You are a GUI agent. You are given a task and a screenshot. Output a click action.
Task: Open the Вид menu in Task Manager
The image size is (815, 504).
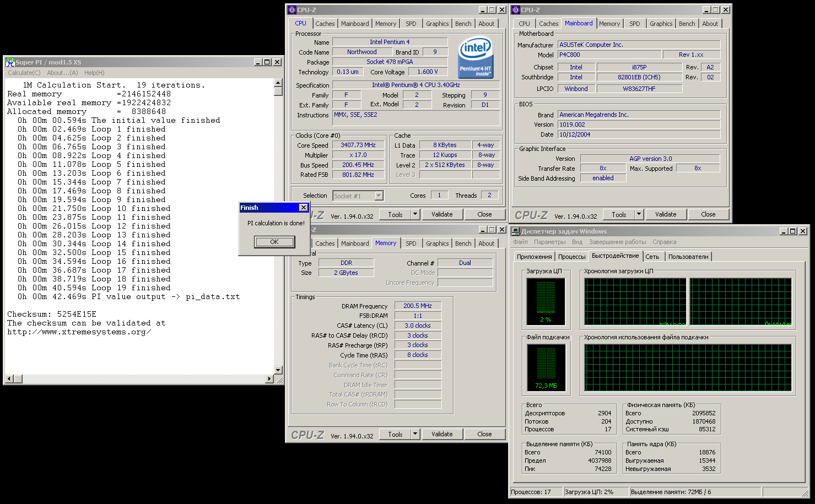point(577,242)
